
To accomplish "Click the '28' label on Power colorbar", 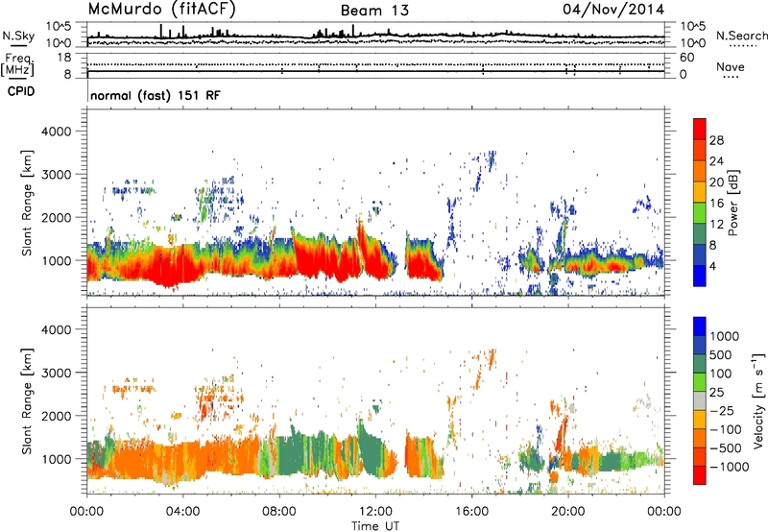I will pyautogui.click(x=716, y=140).
